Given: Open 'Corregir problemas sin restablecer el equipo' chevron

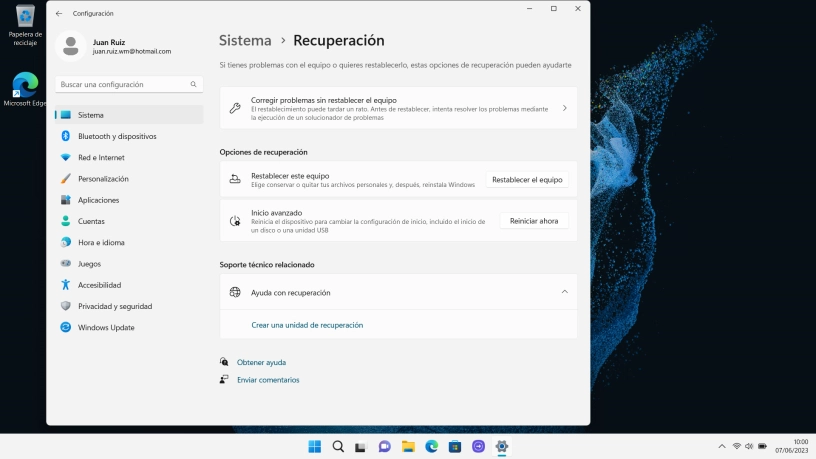Looking at the screenshot, I should pos(565,108).
